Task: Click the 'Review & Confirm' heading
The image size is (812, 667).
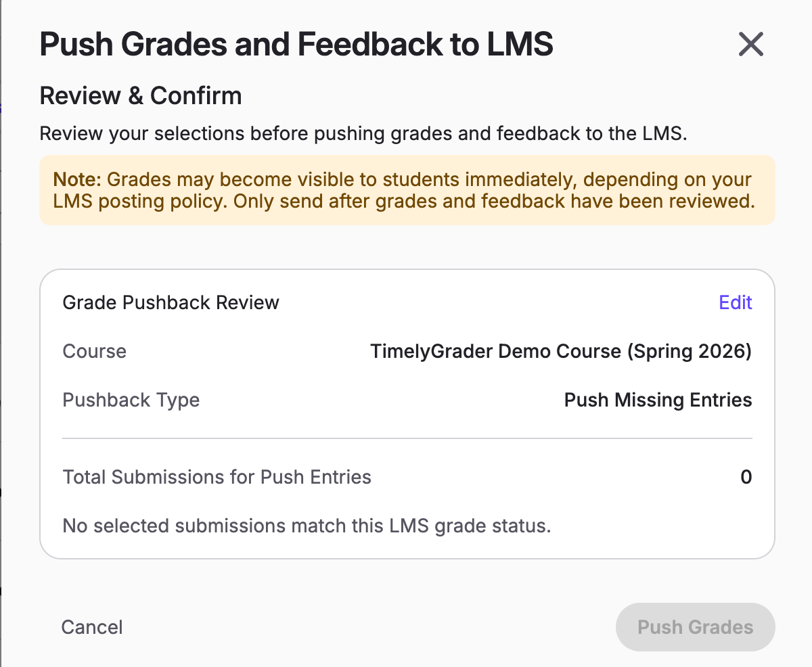Action: [x=141, y=95]
